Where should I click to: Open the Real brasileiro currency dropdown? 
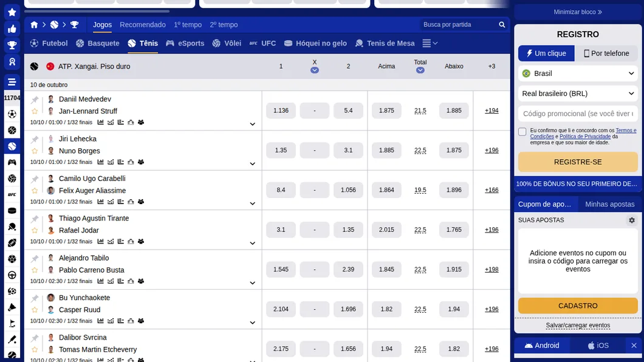click(x=578, y=94)
